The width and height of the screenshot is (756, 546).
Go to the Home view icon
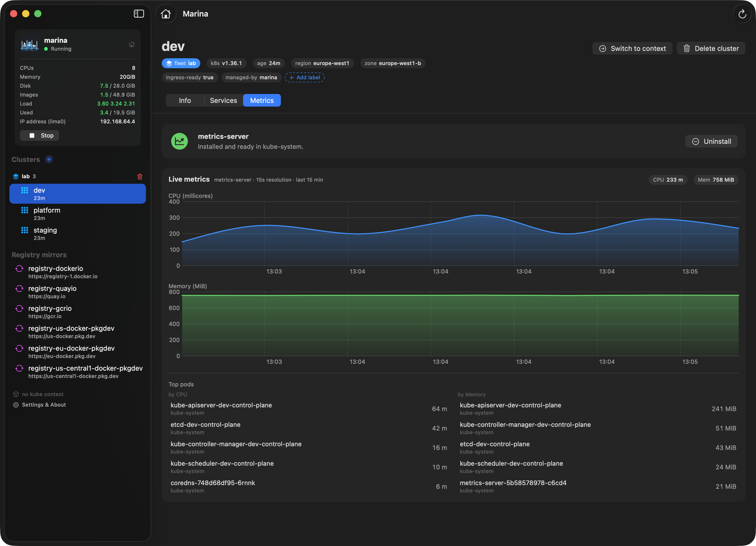pyautogui.click(x=166, y=14)
